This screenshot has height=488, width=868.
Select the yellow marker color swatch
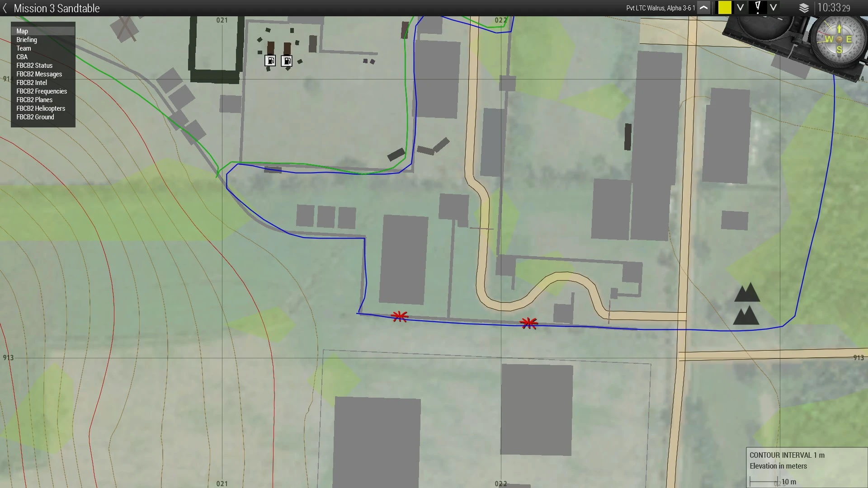(x=725, y=8)
